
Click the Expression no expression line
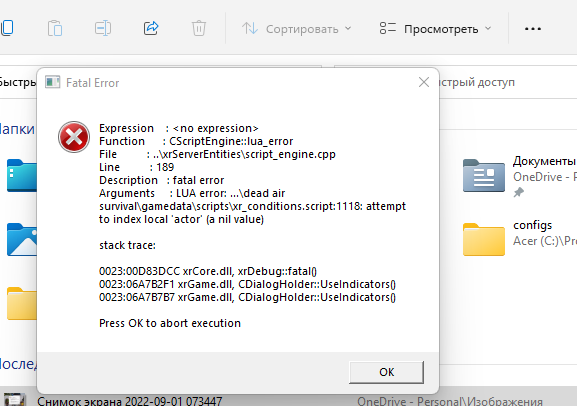click(x=179, y=128)
